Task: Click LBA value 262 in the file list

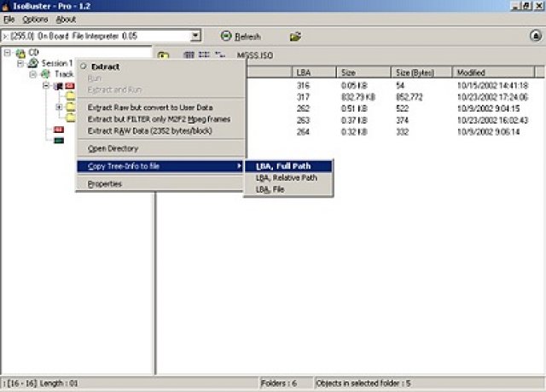Action: [x=303, y=108]
